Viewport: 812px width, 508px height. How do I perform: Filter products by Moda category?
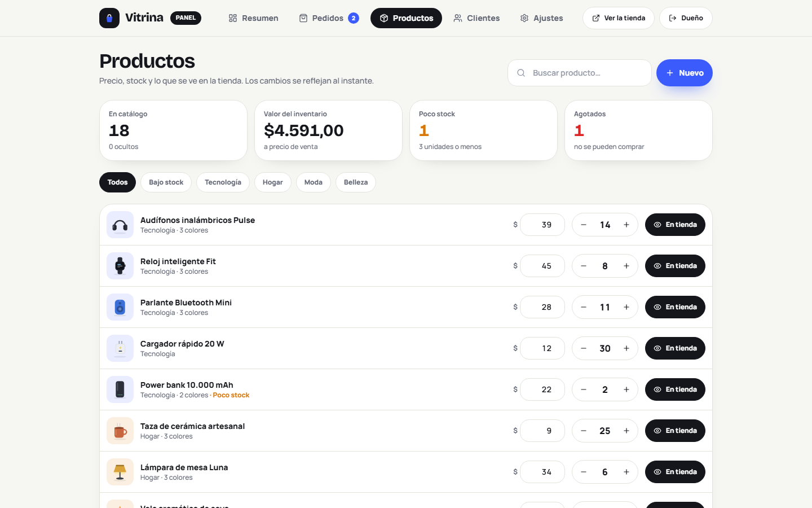pyautogui.click(x=313, y=182)
